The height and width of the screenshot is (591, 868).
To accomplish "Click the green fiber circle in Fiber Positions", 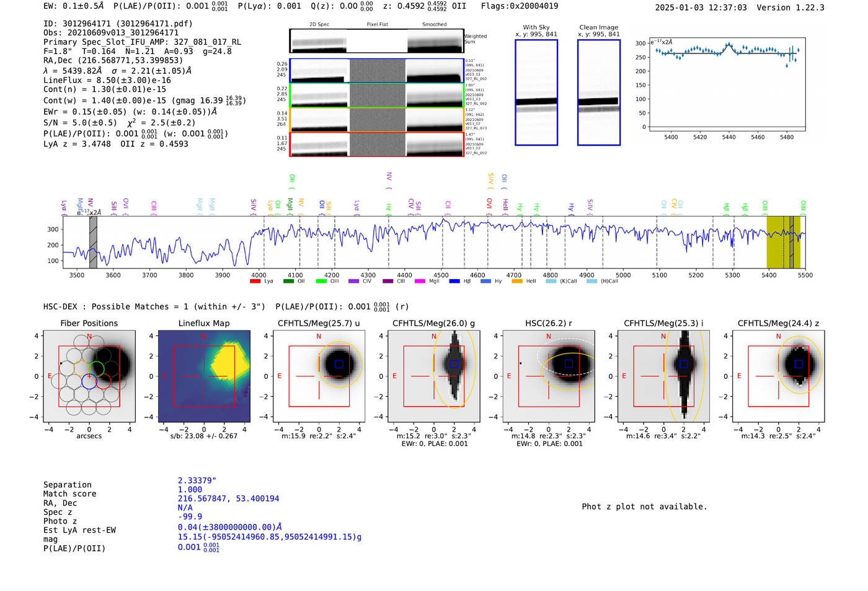I will point(96,368).
